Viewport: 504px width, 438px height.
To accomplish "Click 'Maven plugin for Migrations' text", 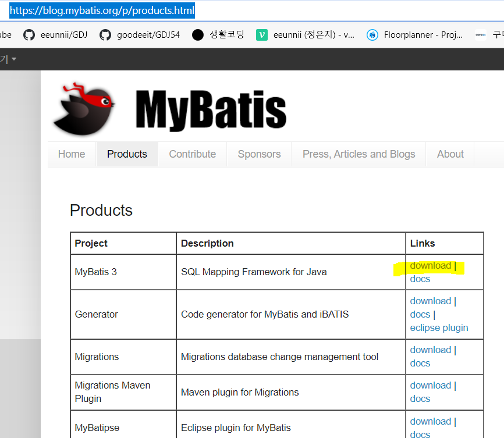I will coord(240,392).
